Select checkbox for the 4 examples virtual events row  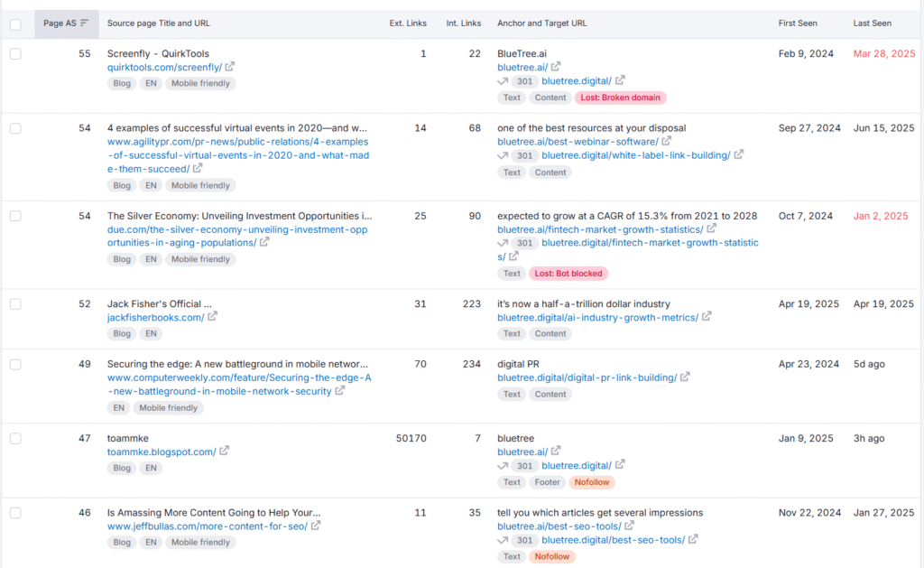(x=15, y=128)
